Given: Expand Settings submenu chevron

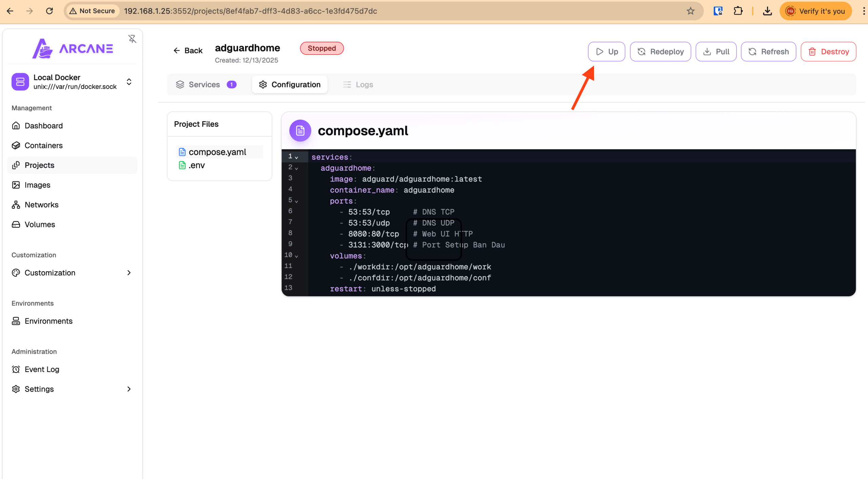Looking at the screenshot, I should [x=129, y=389].
